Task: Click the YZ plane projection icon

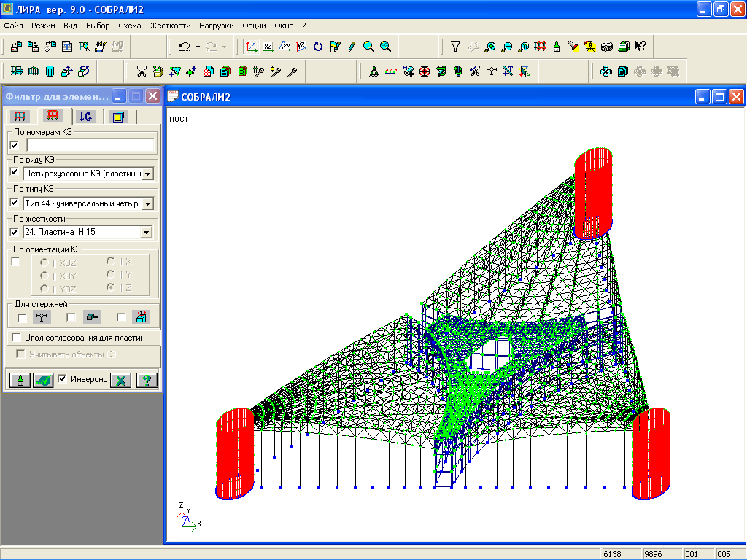Action: tap(301, 47)
